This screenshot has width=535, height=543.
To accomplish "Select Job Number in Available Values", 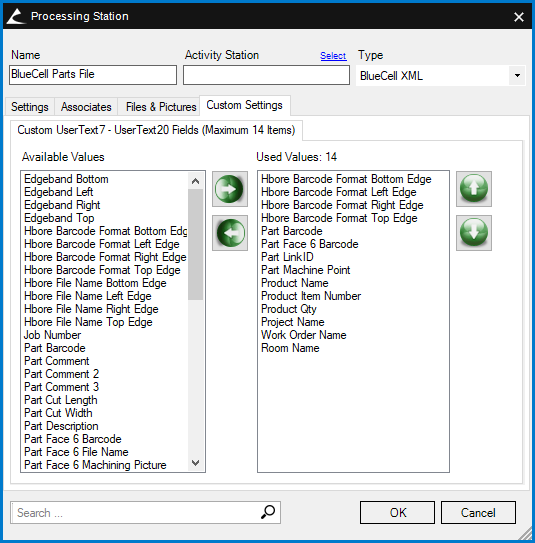I will (x=52, y=335).
